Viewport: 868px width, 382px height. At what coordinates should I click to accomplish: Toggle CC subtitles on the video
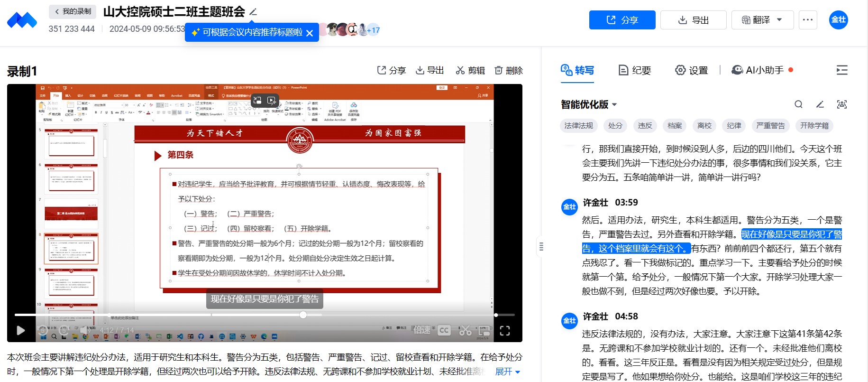pyautogui.click(x=444, y=330)
